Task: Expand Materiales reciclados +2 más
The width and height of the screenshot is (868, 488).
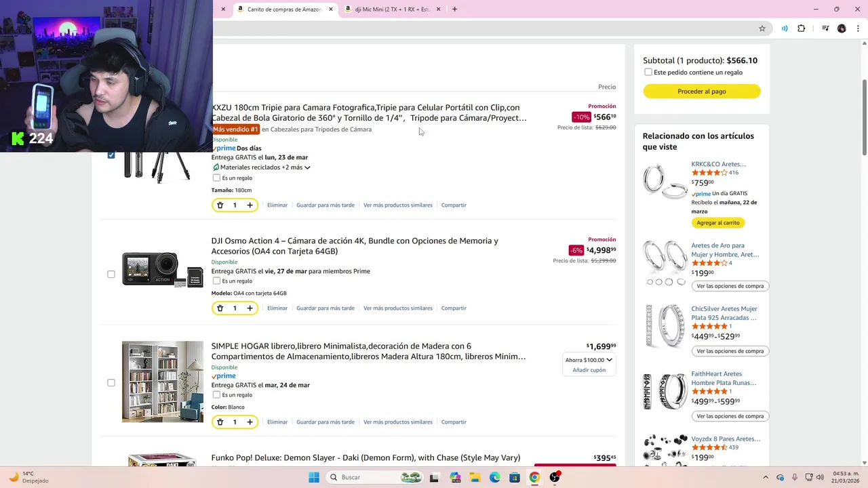Action: coord(262,167)
